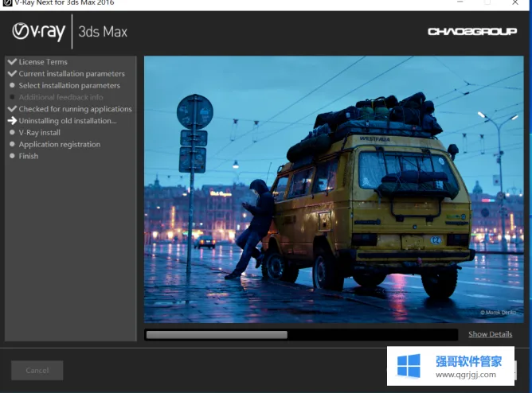The image size is (532, 393).
Task: Click the 3ds Max header text
Action: coord(103,32)
